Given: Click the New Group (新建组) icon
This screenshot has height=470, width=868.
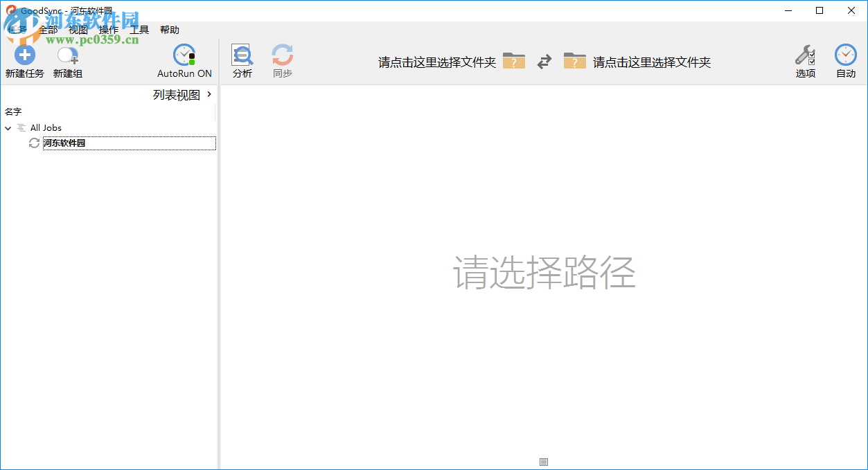Looking at the screenshot, I should click(x=67, y=55).
